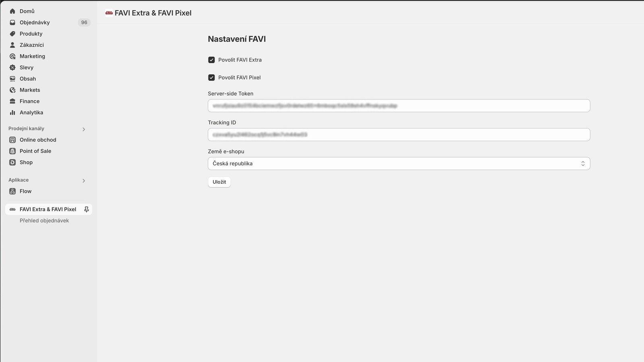Collapse the Aplikace section chevron
The width and height of the screenshot is (644, 362).
point(84,181)
